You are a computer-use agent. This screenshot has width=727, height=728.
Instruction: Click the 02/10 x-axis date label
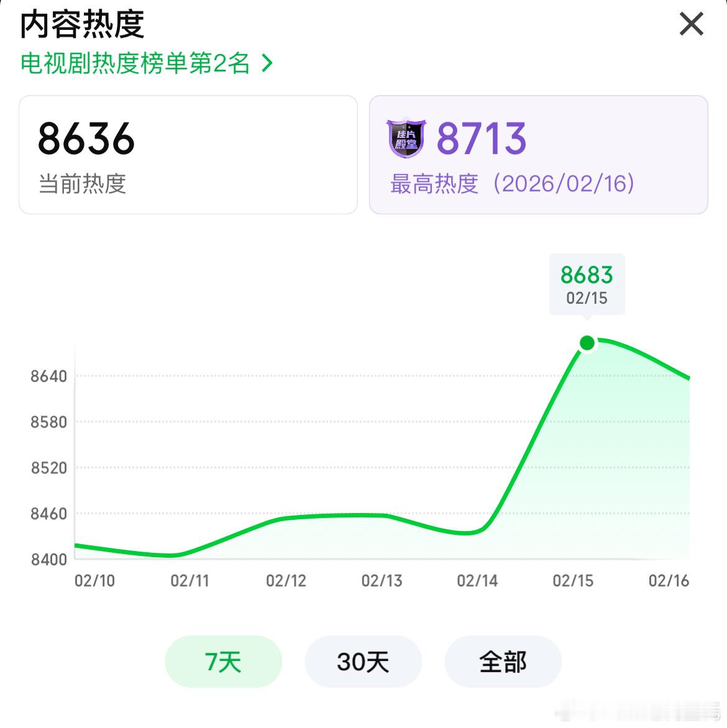pyautogui.click(x=94, y=580)
